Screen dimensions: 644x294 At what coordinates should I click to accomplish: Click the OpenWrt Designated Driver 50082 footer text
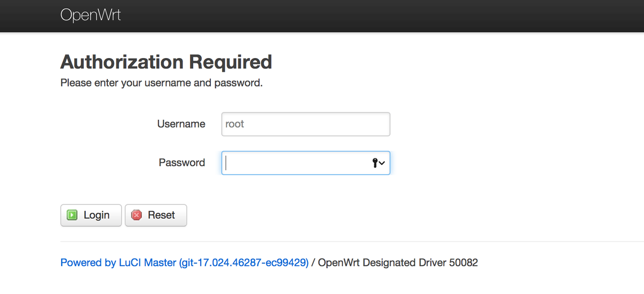(398, 263)
